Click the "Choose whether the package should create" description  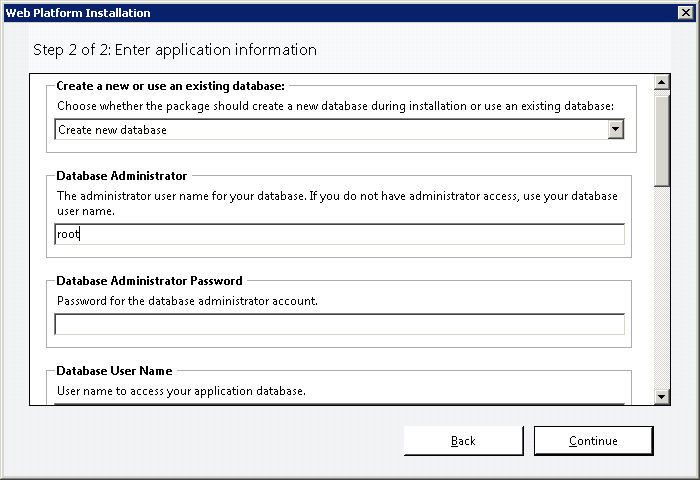335,106
